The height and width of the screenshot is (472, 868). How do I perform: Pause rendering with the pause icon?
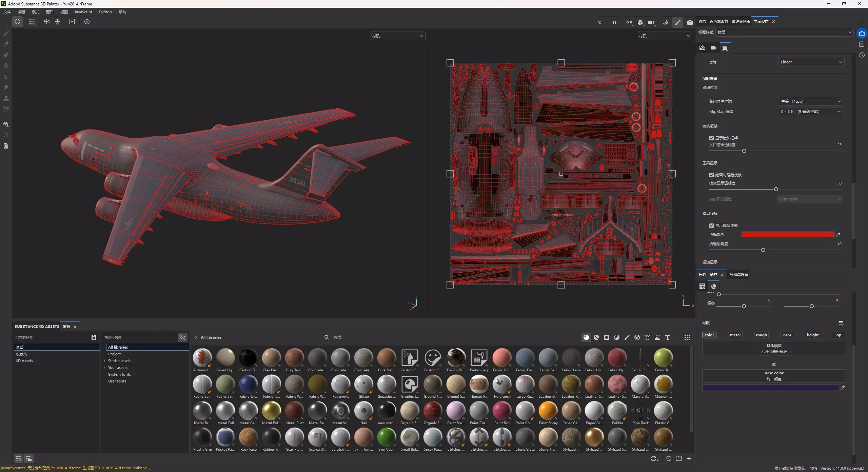pyautogui.click(x=614, y=22)
